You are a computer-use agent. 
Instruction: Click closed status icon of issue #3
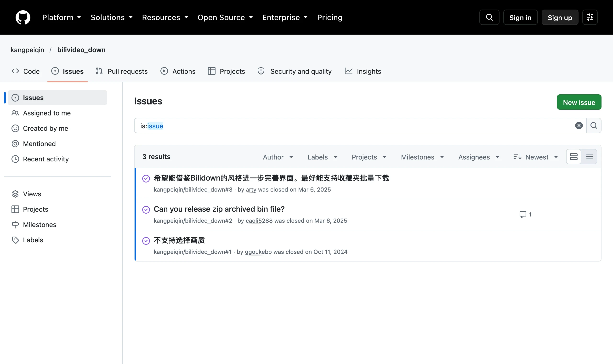(146, 179)
